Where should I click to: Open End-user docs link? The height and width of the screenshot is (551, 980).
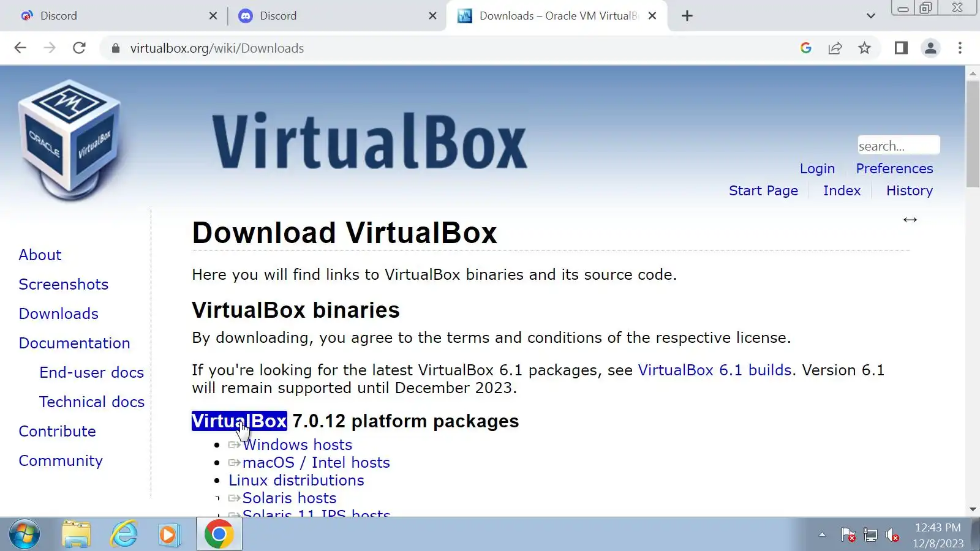coord(91,372)
